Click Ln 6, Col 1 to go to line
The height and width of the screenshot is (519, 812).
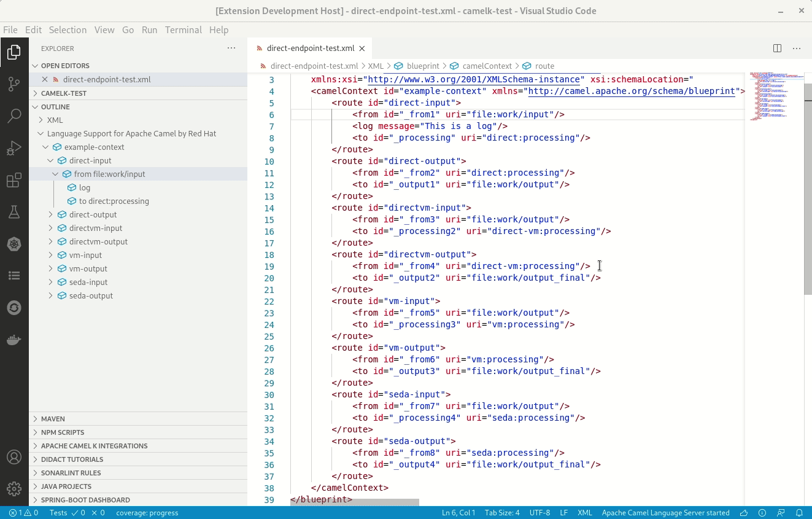pos(459,513)
